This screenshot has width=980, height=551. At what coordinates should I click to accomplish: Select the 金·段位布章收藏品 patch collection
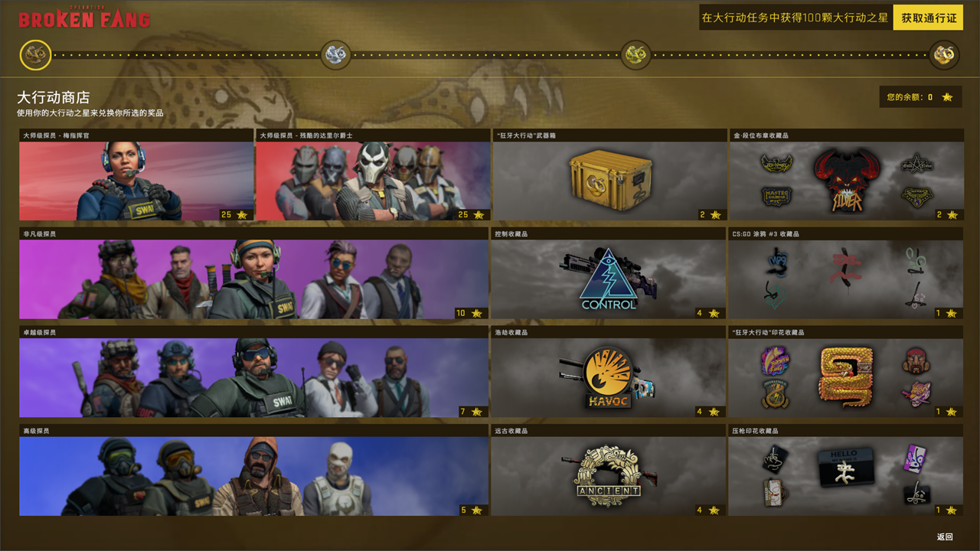pyautogui.click(x=846, y=174)
